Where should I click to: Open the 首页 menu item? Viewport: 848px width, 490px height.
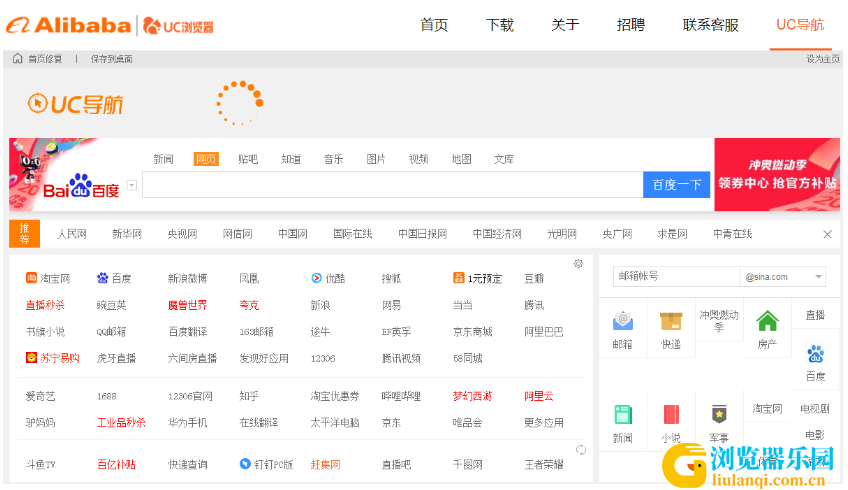[434, 25]
